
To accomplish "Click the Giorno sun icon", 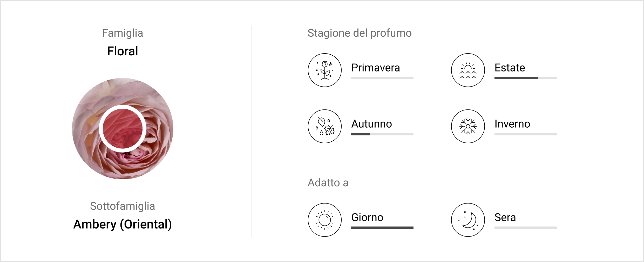I will [324, 220].
